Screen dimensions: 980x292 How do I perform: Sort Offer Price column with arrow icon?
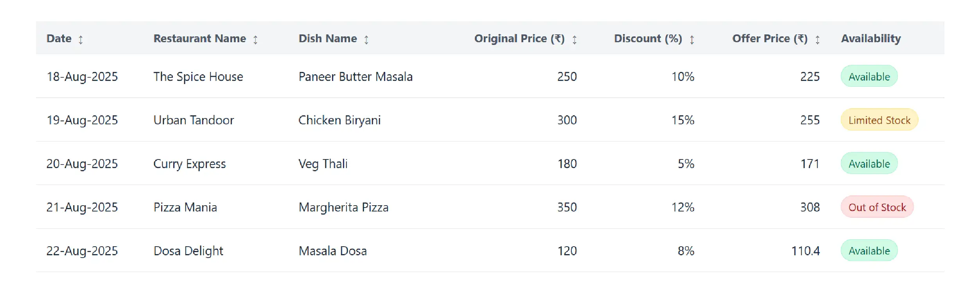click(x=817, y=39)
